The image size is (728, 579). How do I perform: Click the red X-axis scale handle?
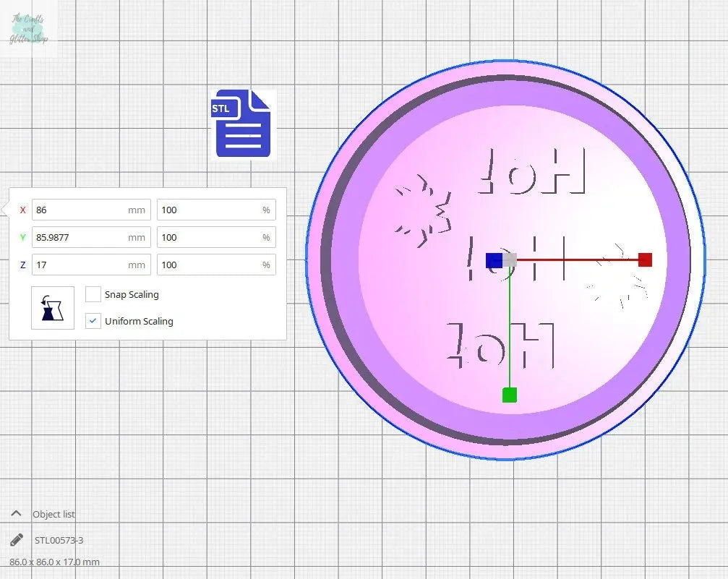(645, 260)
